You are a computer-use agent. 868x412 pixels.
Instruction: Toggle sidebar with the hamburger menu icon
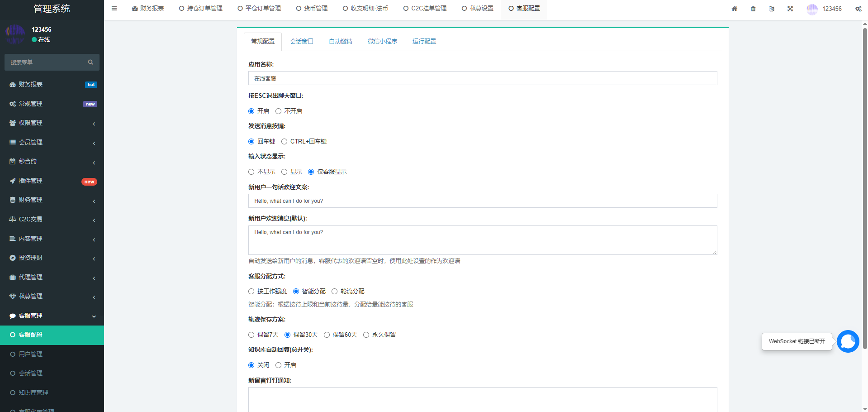114,9
